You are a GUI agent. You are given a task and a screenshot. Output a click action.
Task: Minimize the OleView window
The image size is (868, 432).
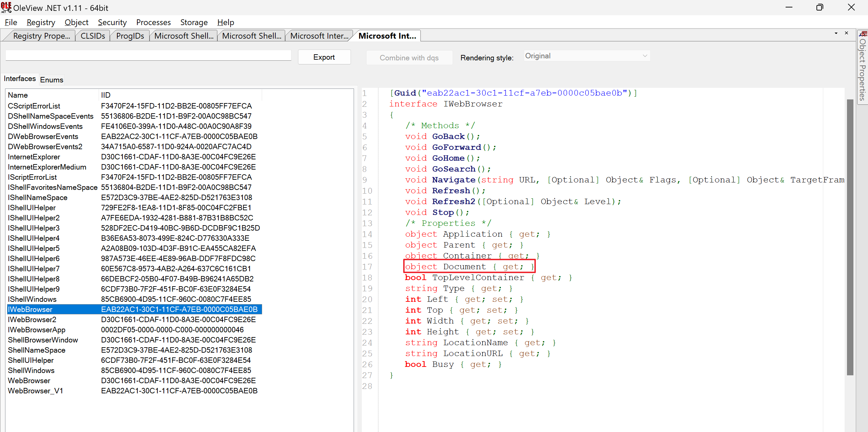point(789,7)
